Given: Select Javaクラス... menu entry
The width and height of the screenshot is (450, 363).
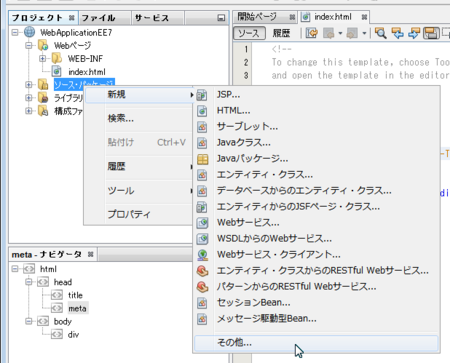Looking at the screenshot, I should [316, 143].
